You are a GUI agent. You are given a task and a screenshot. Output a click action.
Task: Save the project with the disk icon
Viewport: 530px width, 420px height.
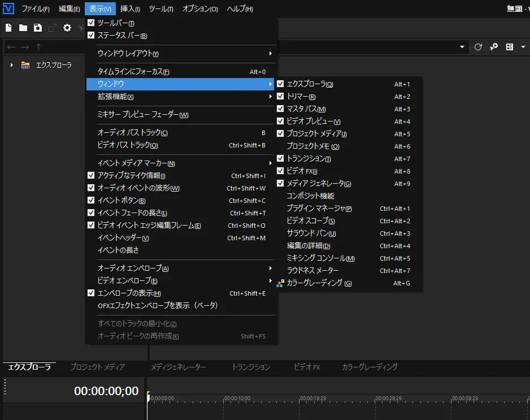[38, 28]
